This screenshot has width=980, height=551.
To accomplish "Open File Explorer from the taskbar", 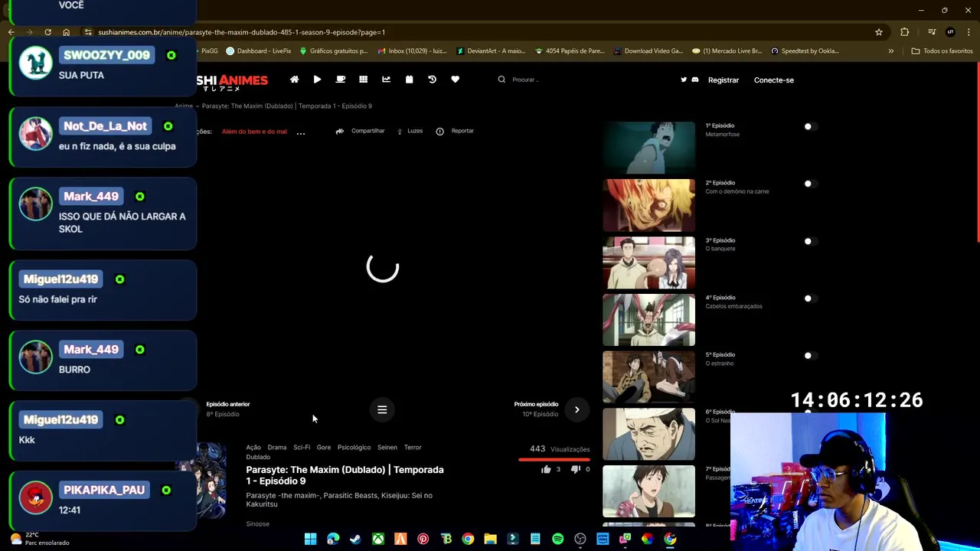I will click(x=490, y=539).
